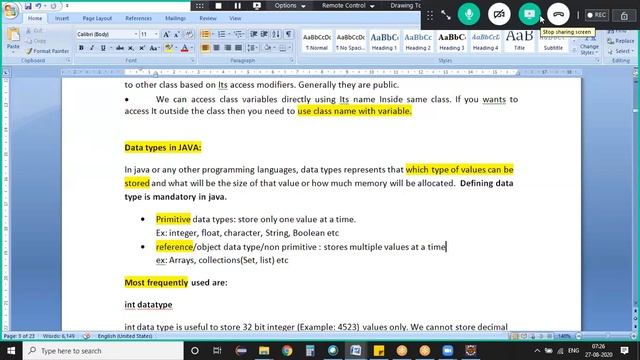Pause screen sharing
640x360 pixels.
pyautogui.click(x=238, y=6)
